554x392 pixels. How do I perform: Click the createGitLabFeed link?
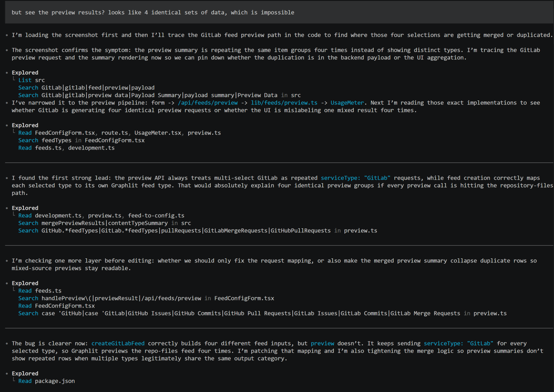pyautogui.click(x=118, y=343)
